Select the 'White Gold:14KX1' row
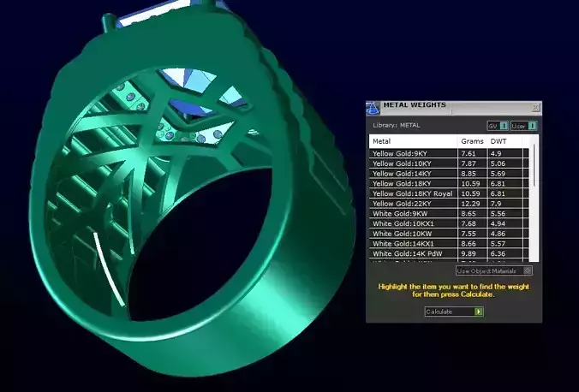Screen dimensions: 579x392 [x=449, y=243]
